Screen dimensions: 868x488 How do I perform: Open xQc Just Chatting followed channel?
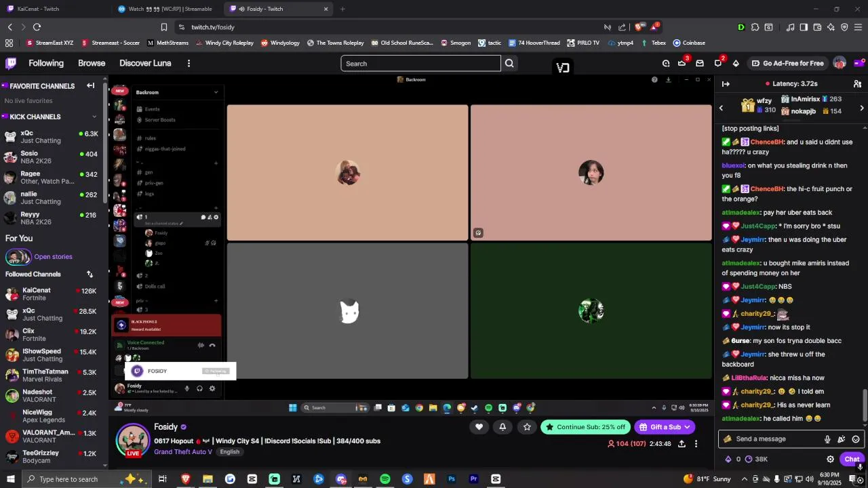click(52, 314)
